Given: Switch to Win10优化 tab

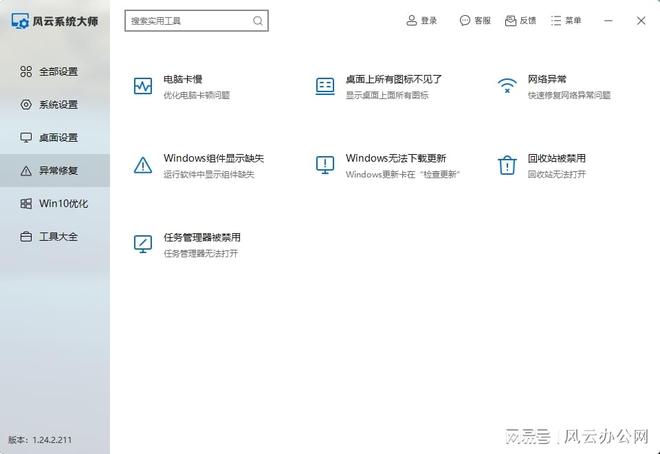Looking at the screenshot, I should click(55, 204).
